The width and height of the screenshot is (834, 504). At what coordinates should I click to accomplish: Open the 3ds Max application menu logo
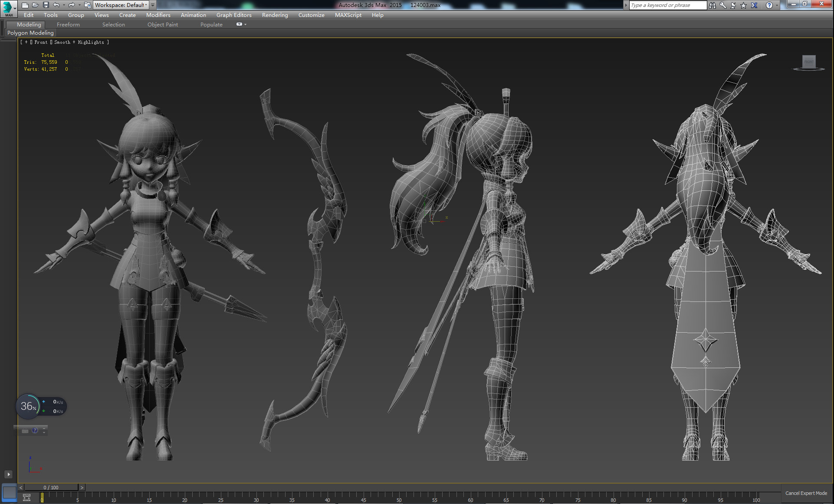[8, 8]
